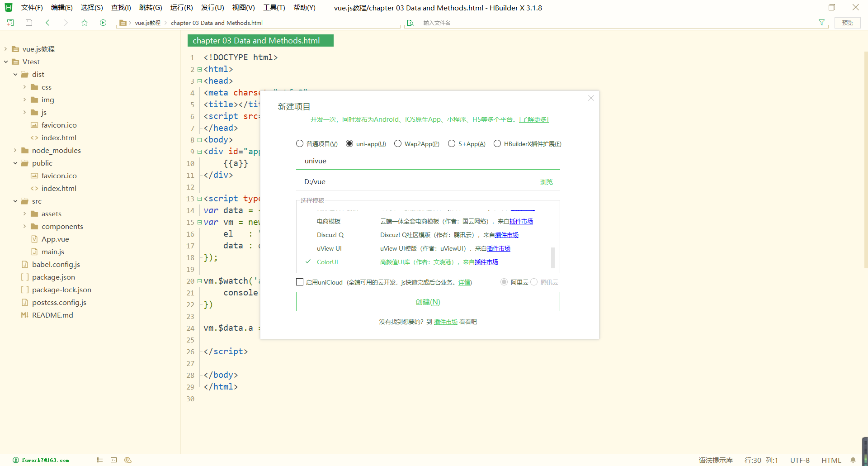Go forward with the right arrow icon
The image size is (868, 466).
coord(66,23)
